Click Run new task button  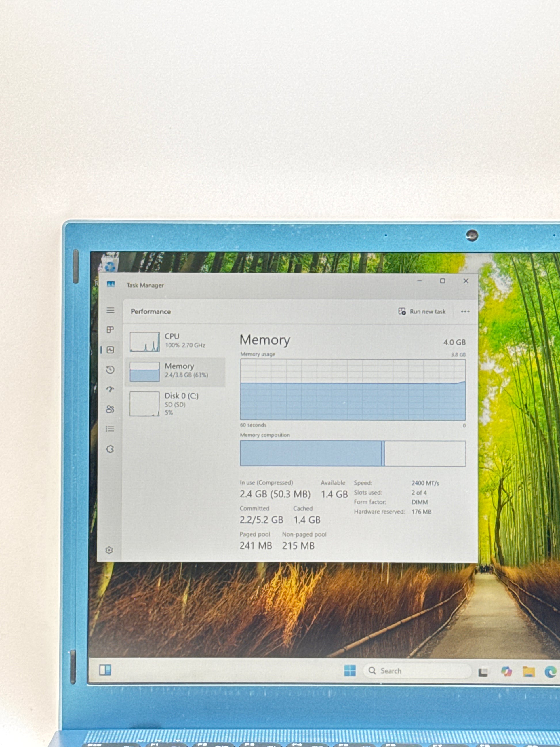click(422, 311)
